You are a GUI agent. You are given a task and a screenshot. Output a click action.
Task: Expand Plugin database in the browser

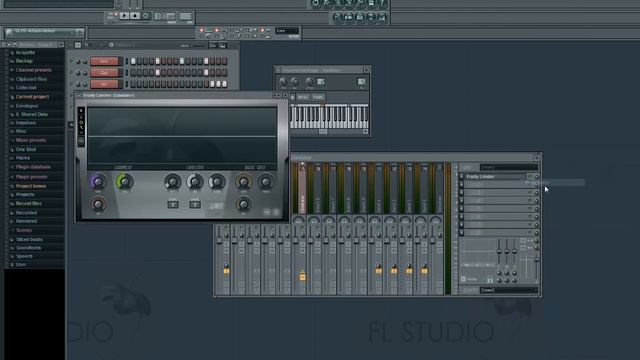click(33, 167)
